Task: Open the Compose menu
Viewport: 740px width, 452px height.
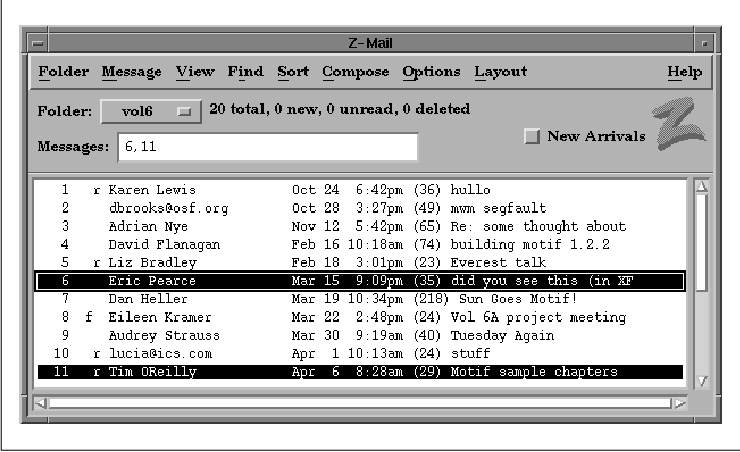Action: 355,72
